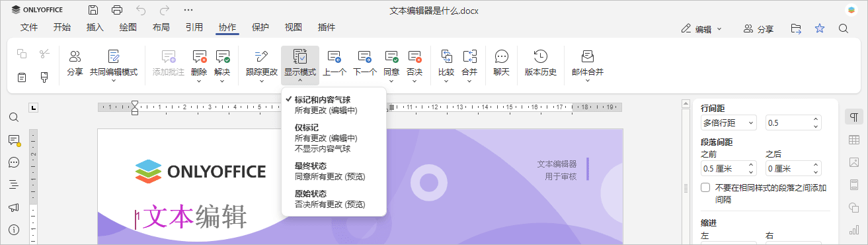Open Table settings icon in right sidebar

(x=854, y=140)
